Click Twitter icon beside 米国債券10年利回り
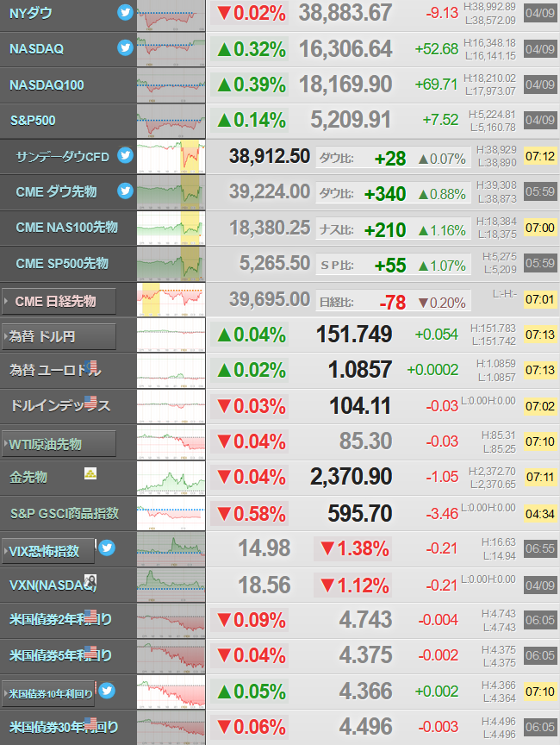This screenshot has height=745, width=560. 107,691
